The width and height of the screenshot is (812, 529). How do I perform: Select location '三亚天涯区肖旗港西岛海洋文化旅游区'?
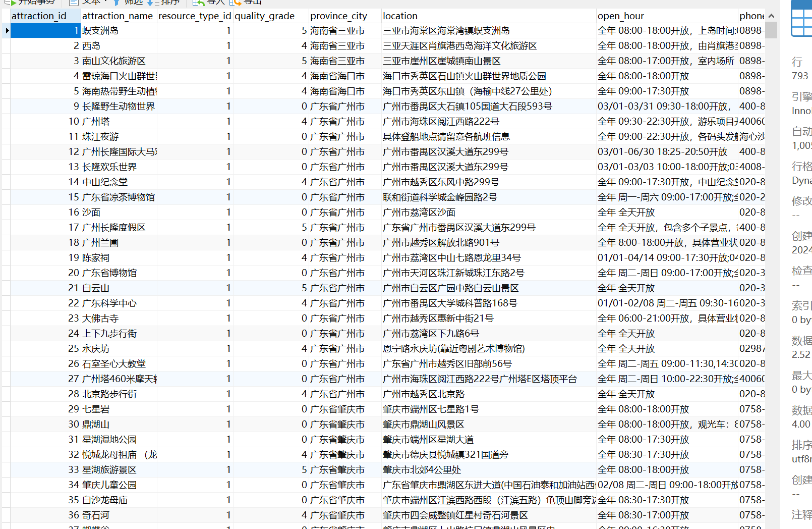point(488,46)
